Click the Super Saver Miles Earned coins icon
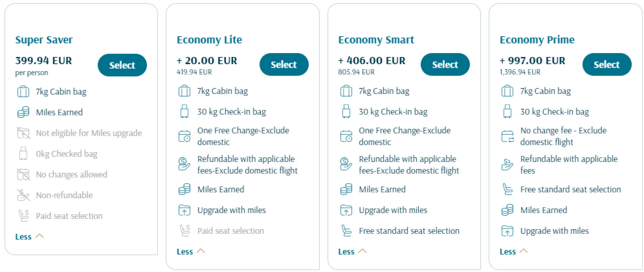Viewport: 644px width, 272px height. (x=23, y=112)
